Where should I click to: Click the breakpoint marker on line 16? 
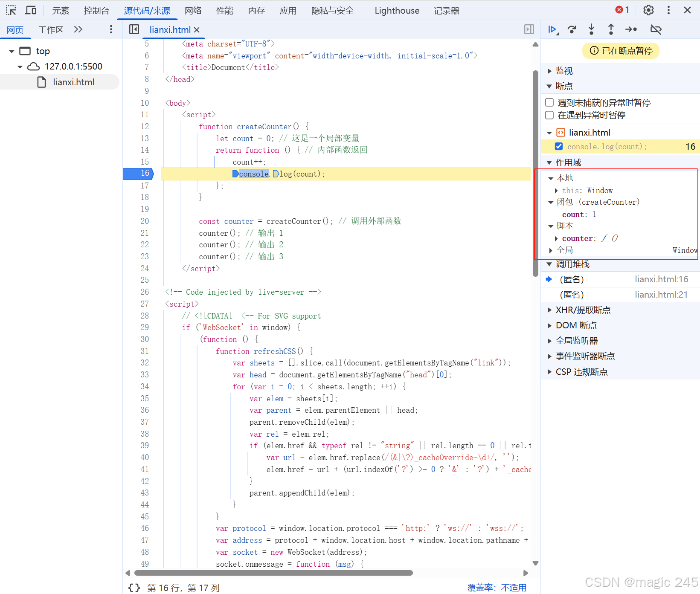point(138,174)
